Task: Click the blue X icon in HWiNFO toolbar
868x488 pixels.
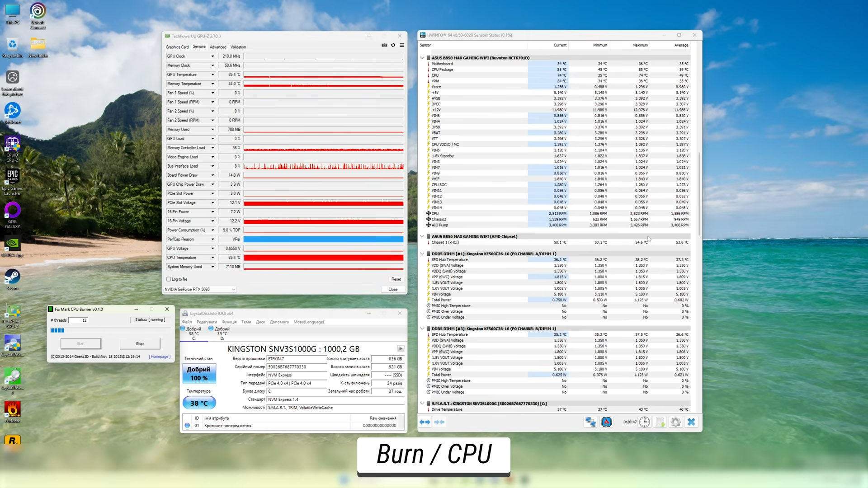Action: [691, 422]
